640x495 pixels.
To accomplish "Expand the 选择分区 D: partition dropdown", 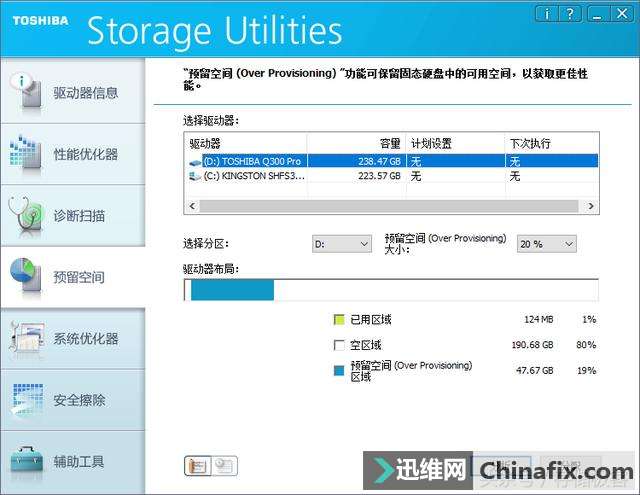I will tap(342, 244).
